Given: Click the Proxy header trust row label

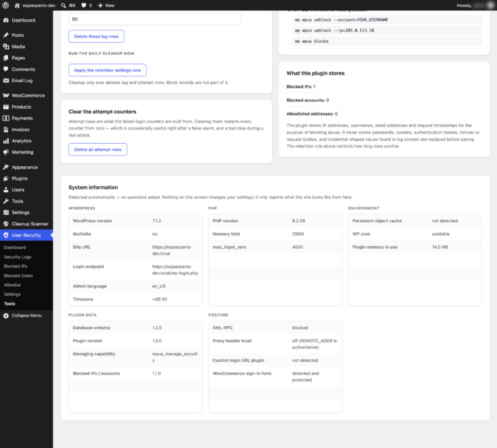Looking at the screenshot, I should (x=232, y=341).
